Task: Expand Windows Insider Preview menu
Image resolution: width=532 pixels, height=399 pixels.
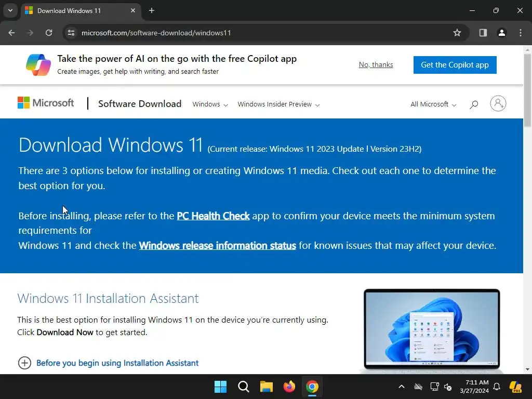Action: (278, 104)
